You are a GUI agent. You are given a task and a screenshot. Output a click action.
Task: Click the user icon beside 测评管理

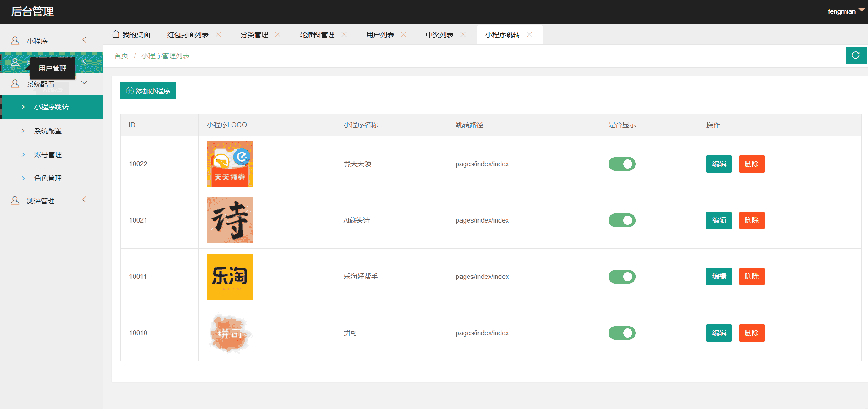click(15, 201)
